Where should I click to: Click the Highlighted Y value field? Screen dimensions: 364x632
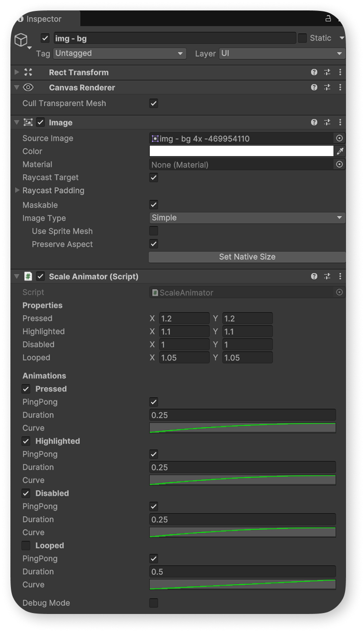247,332
